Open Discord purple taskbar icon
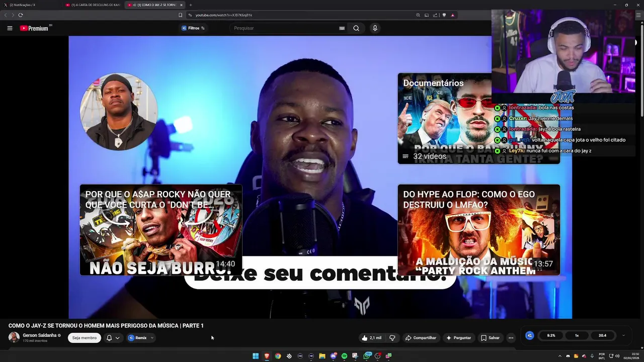The image size is (644, 362). point(333,356)
